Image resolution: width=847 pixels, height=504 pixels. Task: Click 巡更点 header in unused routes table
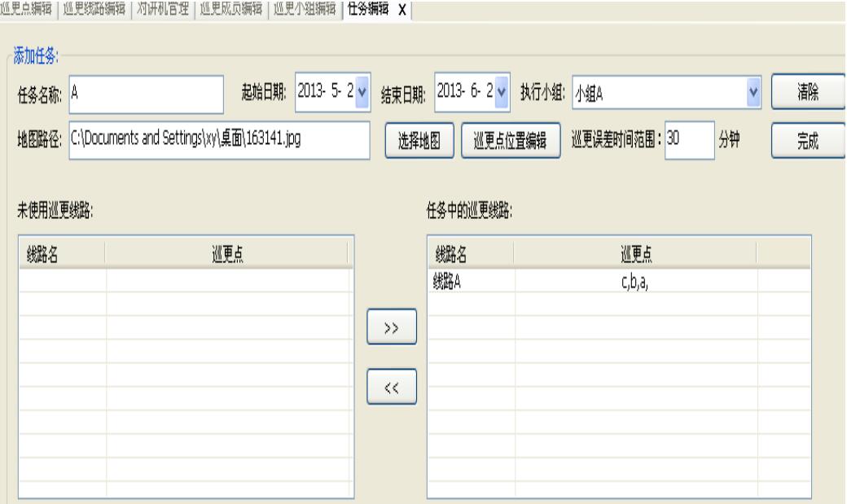pyautogui.click(x=227, y=253)
